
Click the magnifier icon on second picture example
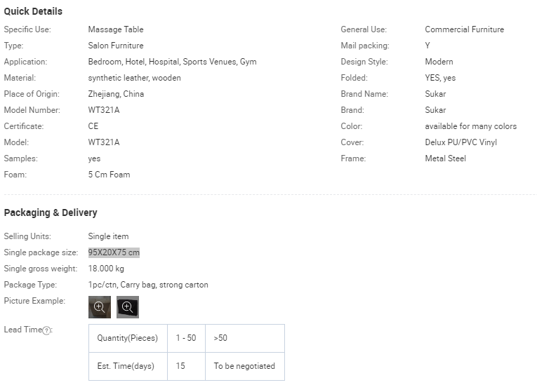click(x=127, y=306)
